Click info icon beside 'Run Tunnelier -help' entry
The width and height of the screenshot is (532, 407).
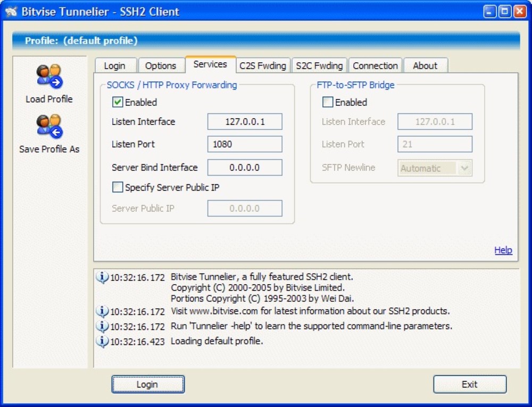[x=102, y=326]
